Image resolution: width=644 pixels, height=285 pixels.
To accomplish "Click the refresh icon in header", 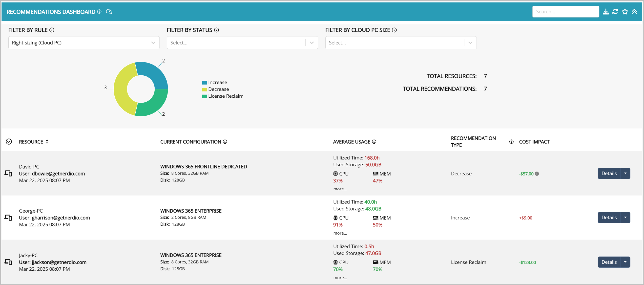I will pyautogui.click(x=615, y=12).
